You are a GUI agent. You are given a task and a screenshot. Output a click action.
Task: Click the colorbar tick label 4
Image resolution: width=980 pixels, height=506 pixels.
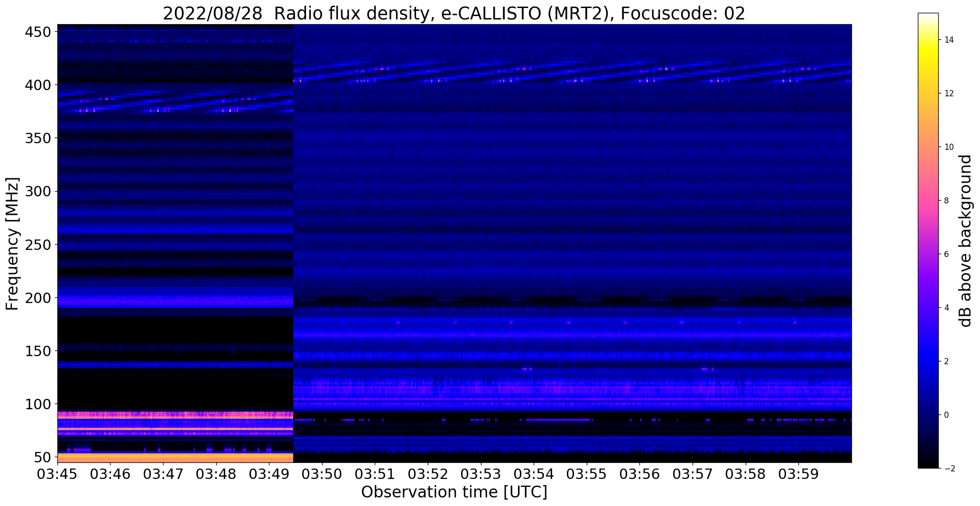click(946, 308)
